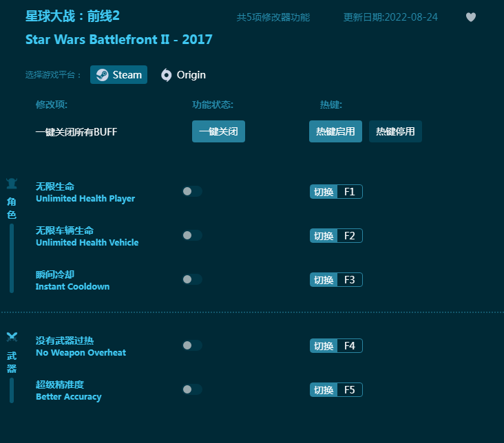The image size is (504, 443).
Task: Click the Instant Cooldown English text
Action: click(73, 287)
